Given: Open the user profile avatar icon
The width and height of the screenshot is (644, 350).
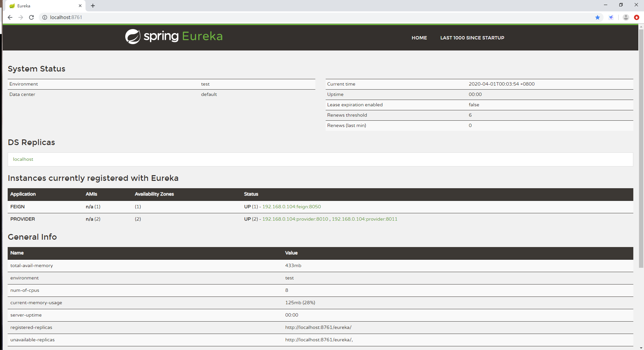Looking at the screenshot, I should click(626, 17).
